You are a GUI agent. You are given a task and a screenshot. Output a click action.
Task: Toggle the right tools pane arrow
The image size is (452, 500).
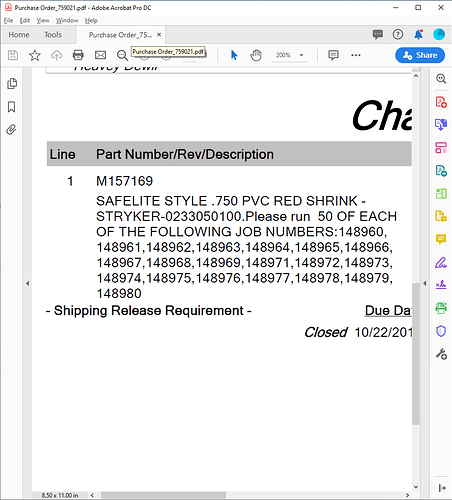click(425, 284)
